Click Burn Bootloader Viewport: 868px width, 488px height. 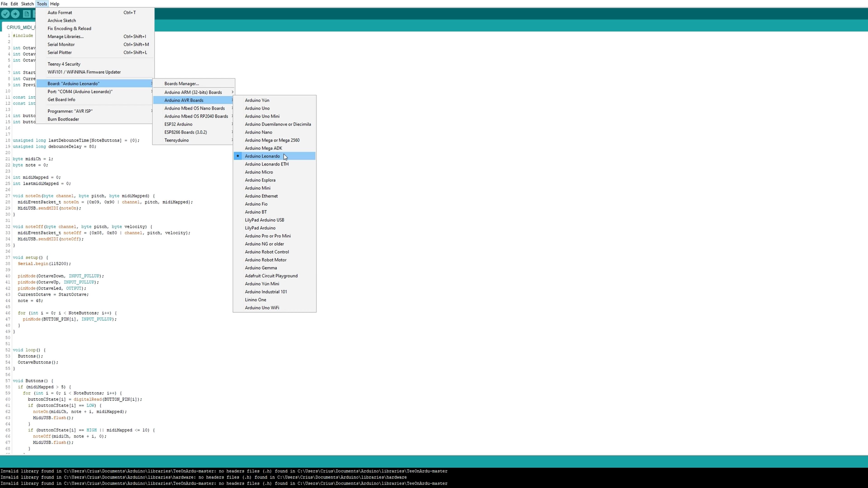click(63, 119)
